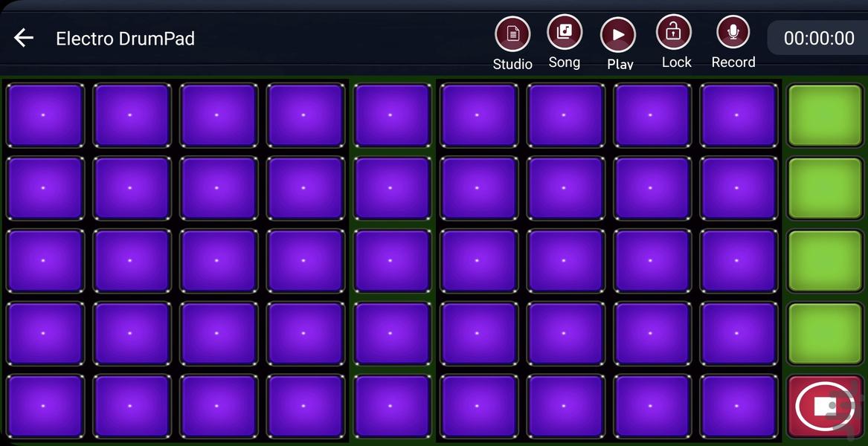868x446 pixels.
Task: Tap the red record pad in the bottom-right corner
Action: tap(825, 406)
